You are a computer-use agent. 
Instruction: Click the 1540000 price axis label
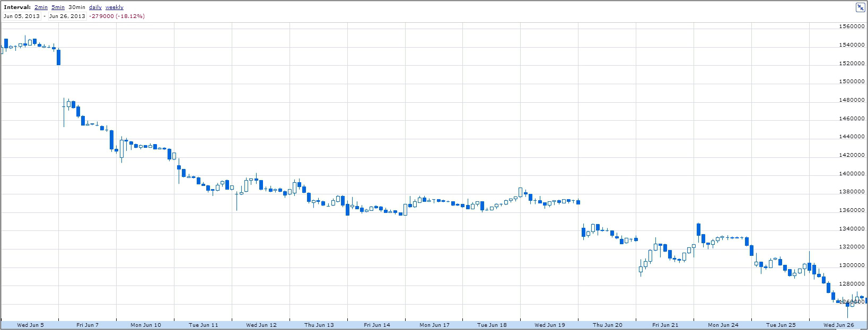pyautogui.click(x=853, y=45)
